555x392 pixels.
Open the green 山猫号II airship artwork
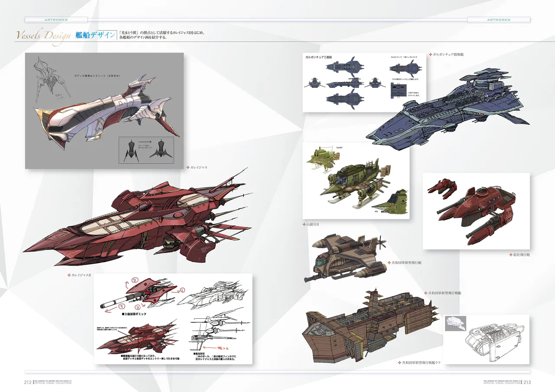coord(356,181)
